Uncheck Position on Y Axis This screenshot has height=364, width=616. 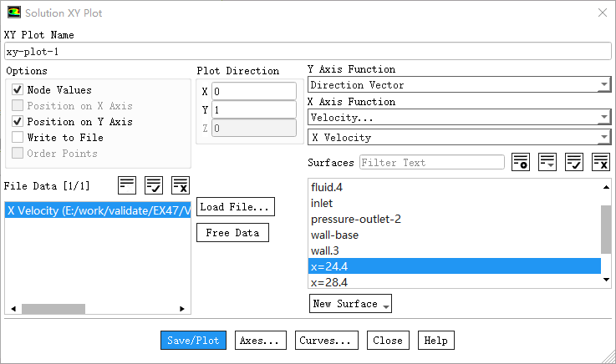click(18, 122)
